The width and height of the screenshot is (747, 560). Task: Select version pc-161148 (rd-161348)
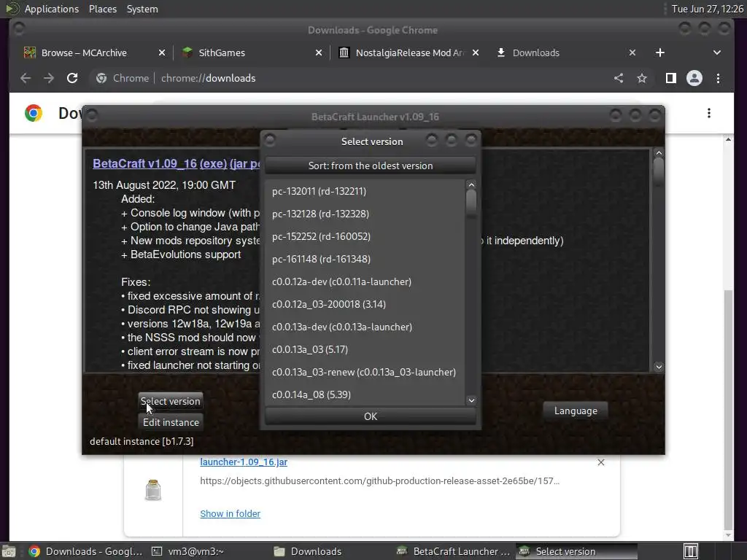365,259
